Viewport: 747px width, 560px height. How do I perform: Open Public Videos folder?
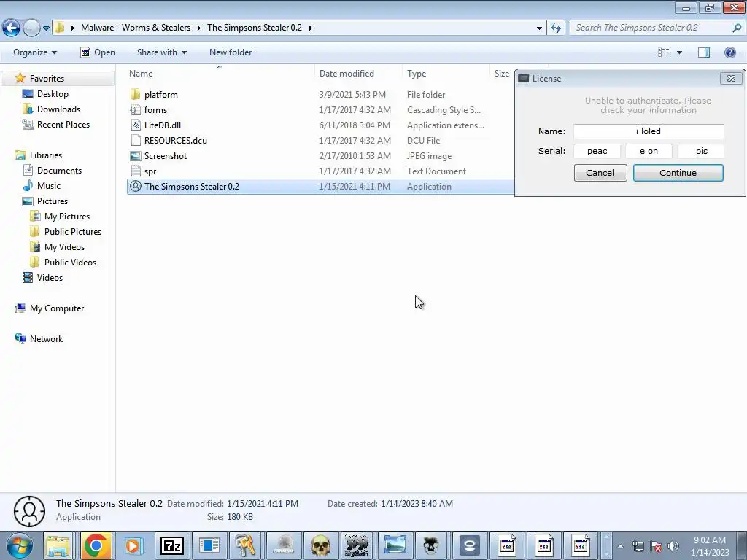[x=70, y=262]
